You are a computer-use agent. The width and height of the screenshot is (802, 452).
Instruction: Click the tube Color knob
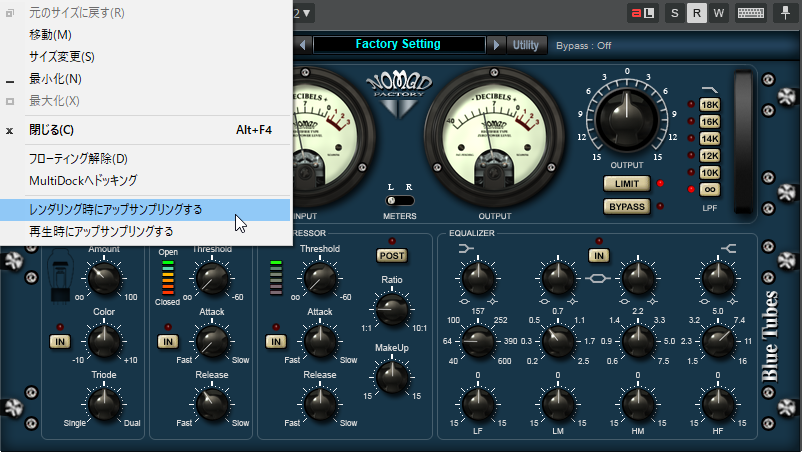click(104, 341)
